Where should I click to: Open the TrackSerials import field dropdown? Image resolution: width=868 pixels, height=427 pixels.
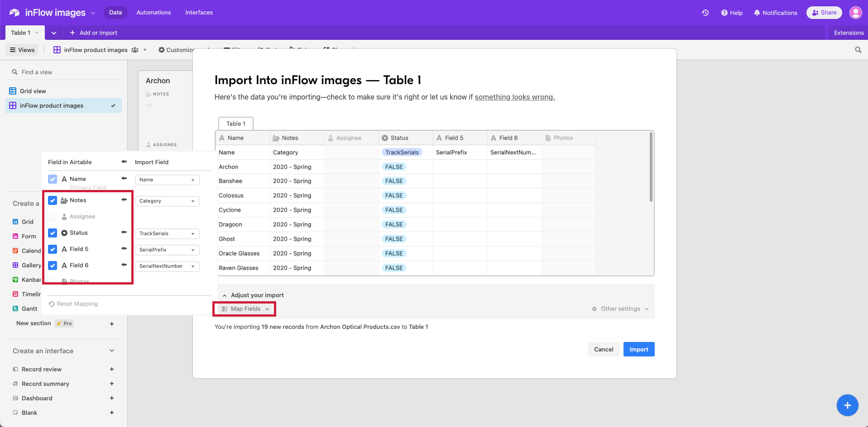tap(167, 233)
